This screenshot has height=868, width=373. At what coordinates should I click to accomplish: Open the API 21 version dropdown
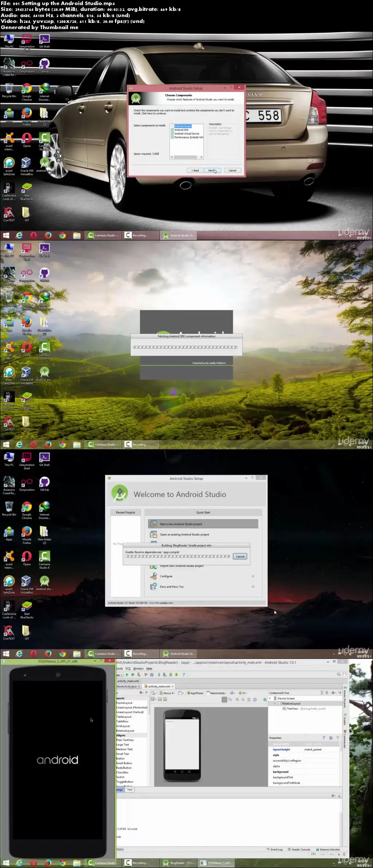pyautogui.click(x=243, y=693)
